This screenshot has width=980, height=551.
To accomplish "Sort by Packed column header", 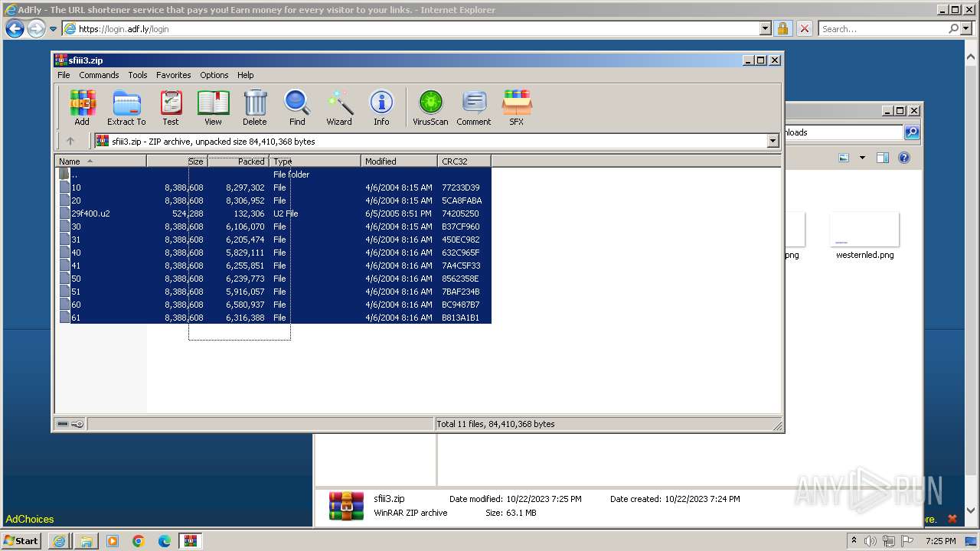I will coord(238,161).
